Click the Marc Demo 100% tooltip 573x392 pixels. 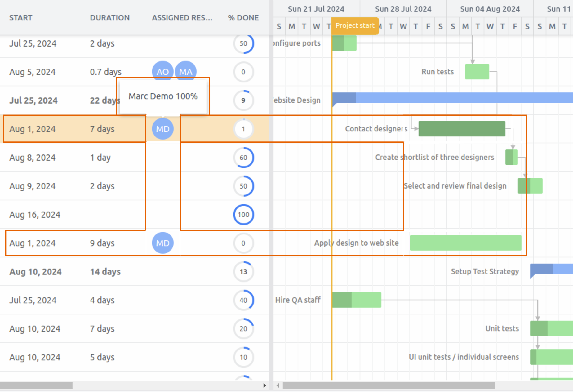pyautogui.click(x=163, y=96)
